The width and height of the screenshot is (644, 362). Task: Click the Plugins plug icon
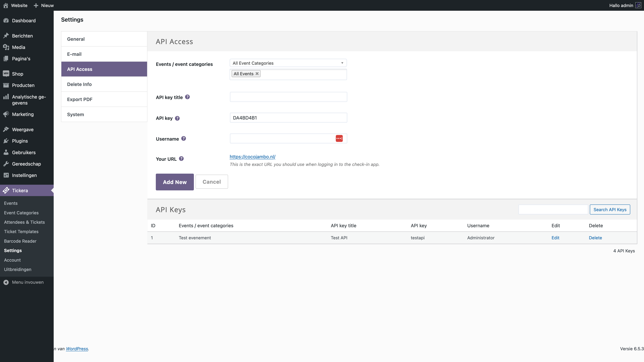coord(6,141)
